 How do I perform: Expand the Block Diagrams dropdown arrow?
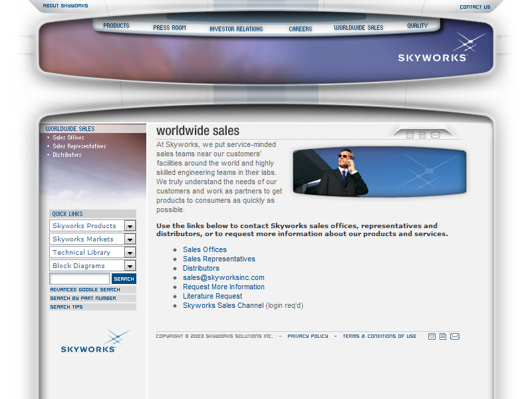130,265
